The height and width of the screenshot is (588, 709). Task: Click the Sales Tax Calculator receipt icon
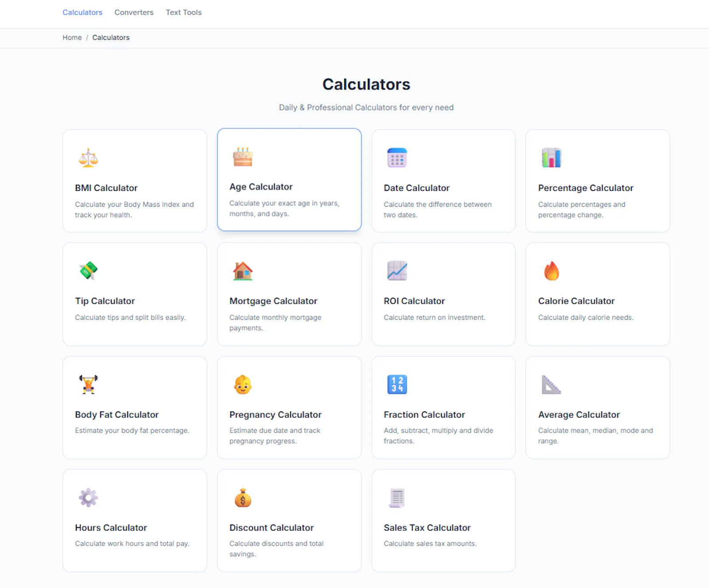pyautogui.click(x=397, y=498)
